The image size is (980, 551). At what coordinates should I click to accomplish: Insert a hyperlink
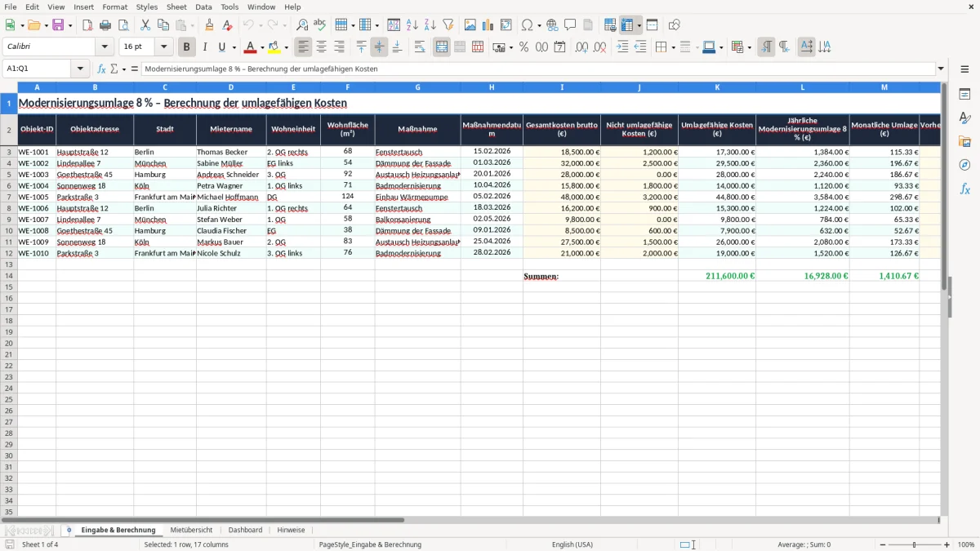tap(552, 25)
